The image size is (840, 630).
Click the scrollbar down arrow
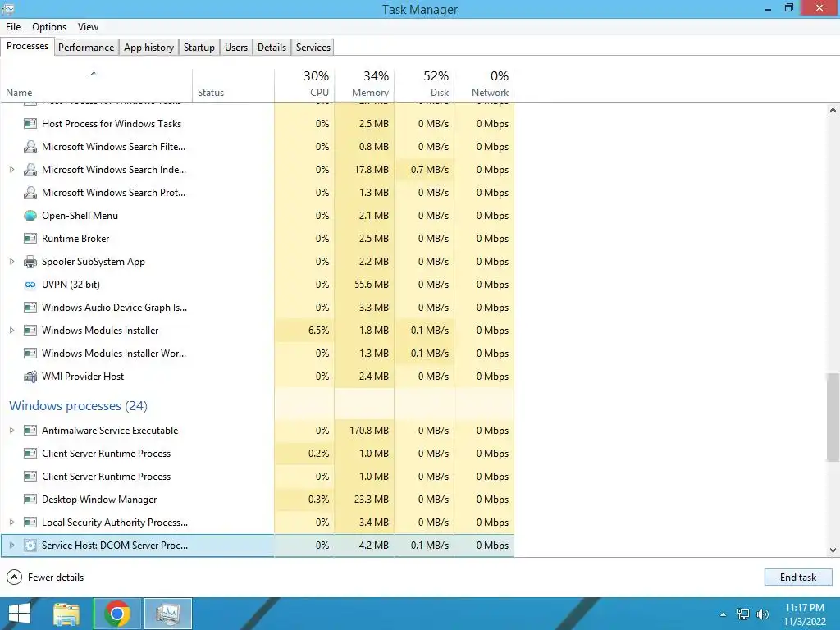pos(833,550)
